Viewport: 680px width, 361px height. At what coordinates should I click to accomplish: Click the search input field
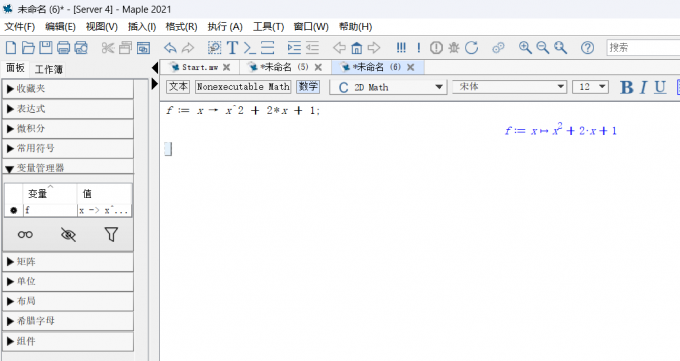643,47
